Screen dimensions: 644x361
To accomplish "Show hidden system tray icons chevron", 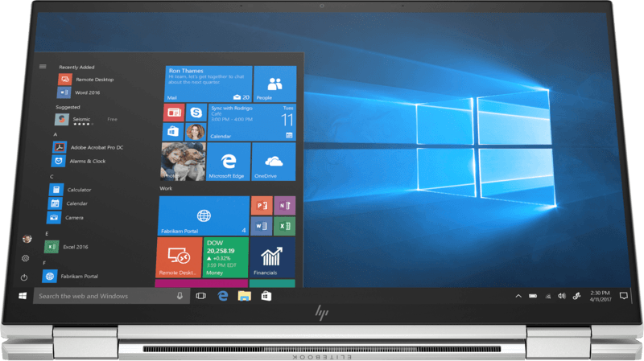I will coord(518,296).
